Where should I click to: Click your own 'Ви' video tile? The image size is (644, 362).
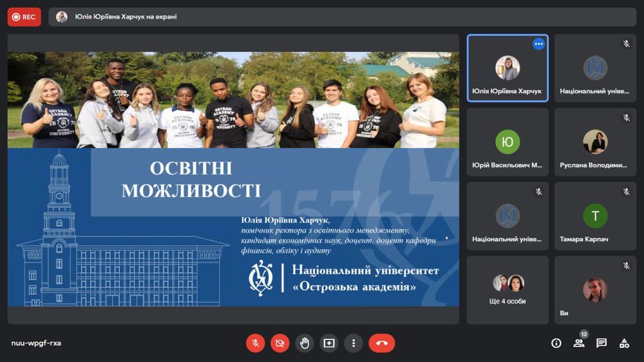[x=595, y=290]
